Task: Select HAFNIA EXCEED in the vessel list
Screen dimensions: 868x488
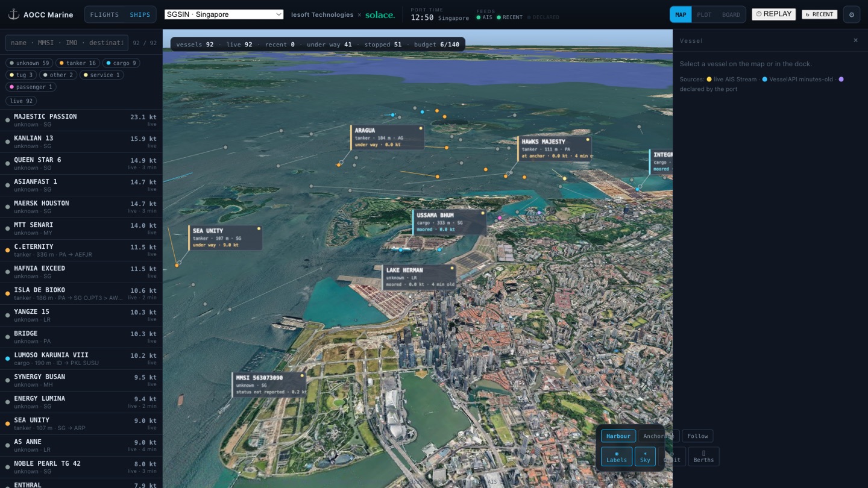Action: coord(81,272)
